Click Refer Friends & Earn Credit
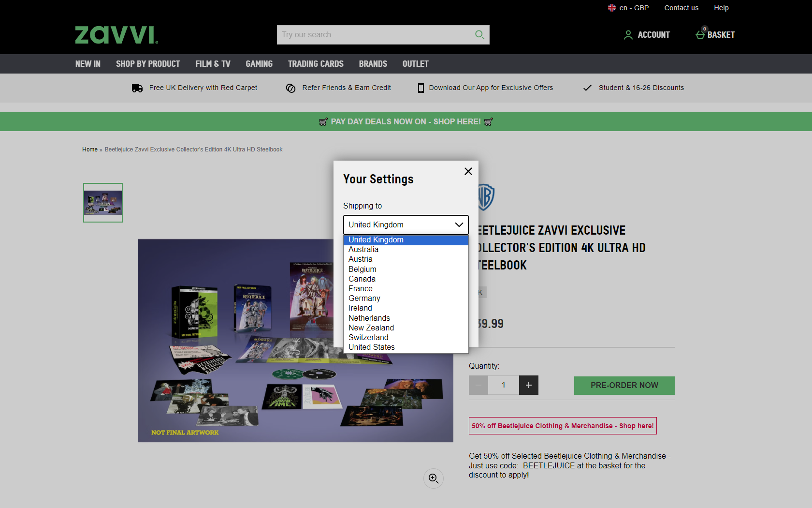The image size is (812, 508). (x=347, y=88)
